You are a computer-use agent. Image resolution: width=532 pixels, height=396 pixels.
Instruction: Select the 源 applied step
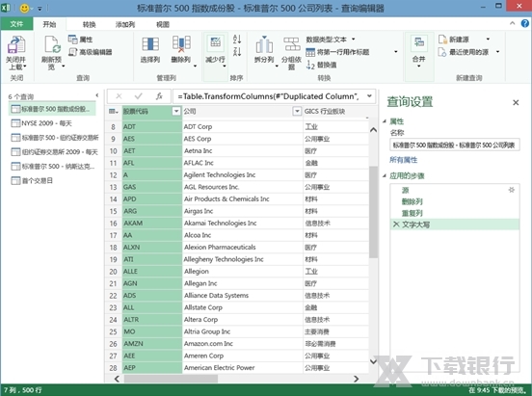(x=455, y=190)
